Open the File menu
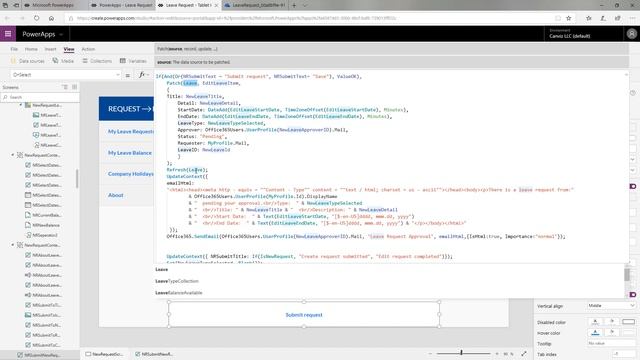This screenshot has height=360, width=640. click(14, 49)
